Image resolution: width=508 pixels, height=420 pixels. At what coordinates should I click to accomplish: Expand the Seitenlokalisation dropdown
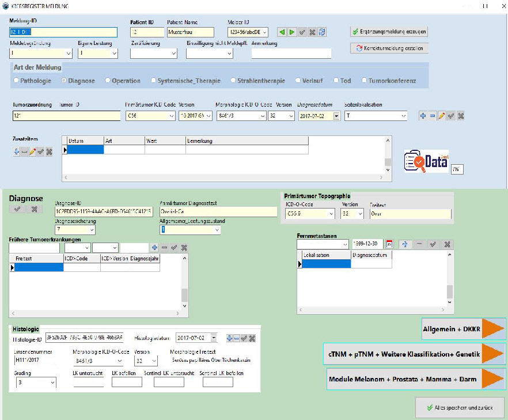point(403,116)
